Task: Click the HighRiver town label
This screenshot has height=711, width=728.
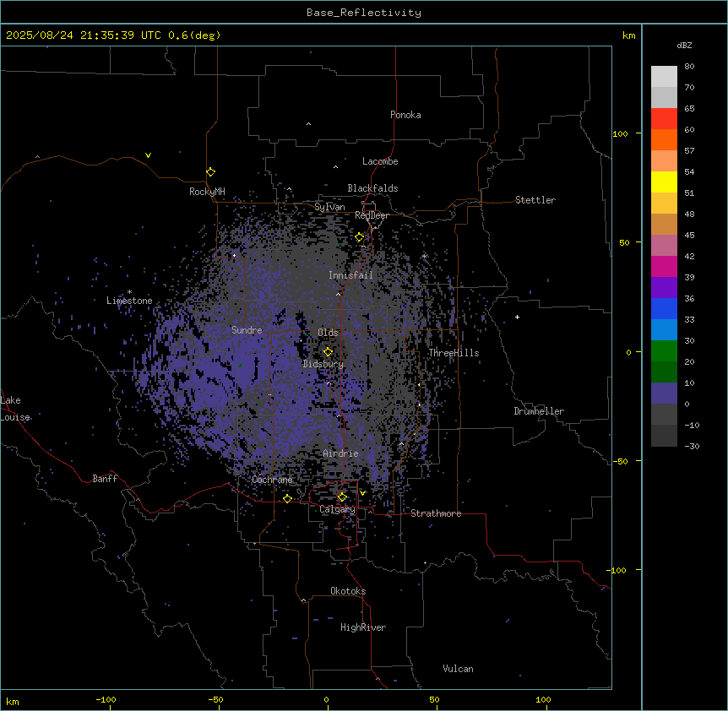Action: [x=363, y=627]
